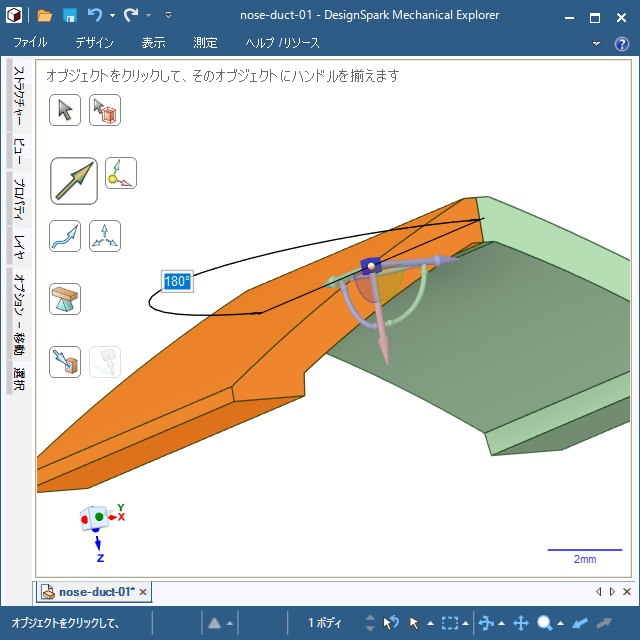Expand the zoom options dropdown in status bar

pos(561,624)
